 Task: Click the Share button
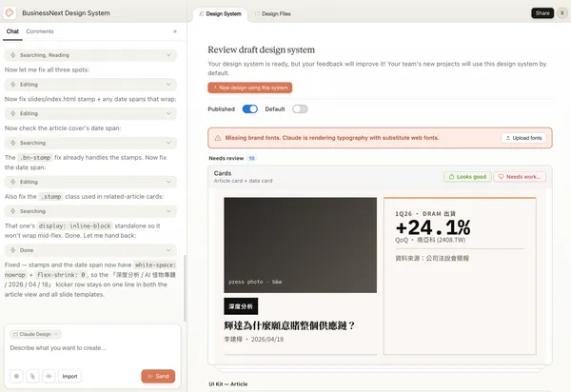542,13
